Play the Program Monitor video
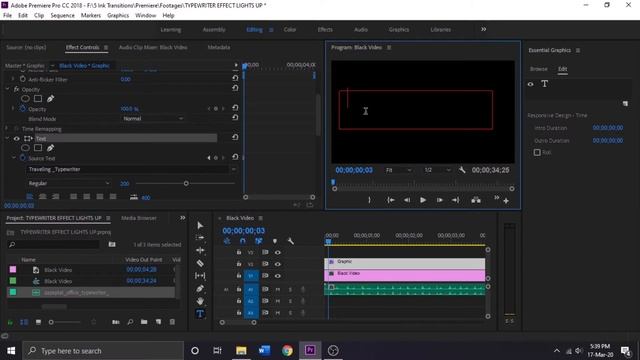Screen dimensions: 640x360 click(x=423, y=200)
